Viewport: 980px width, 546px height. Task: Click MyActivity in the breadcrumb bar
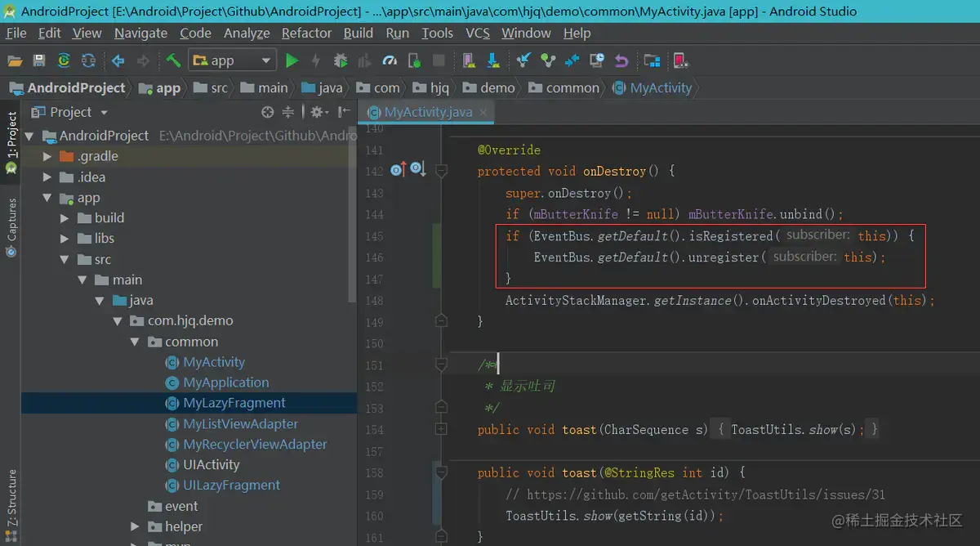pyautogui.click(x=660, y=87)
